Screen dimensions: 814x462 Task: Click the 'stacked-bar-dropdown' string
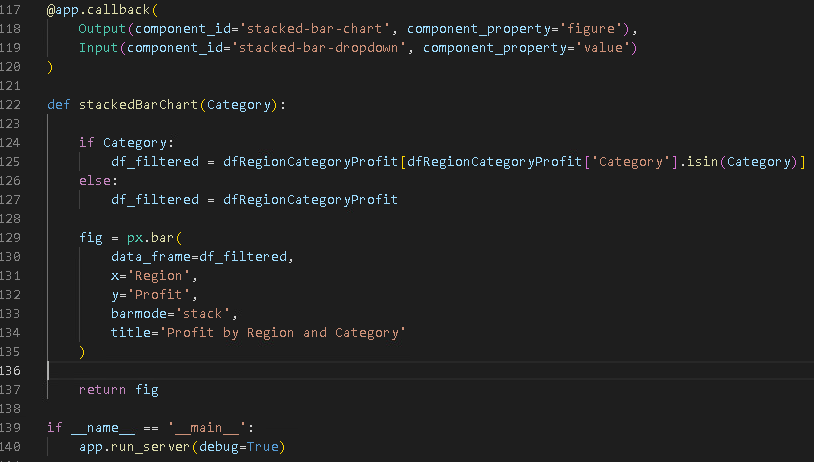pos(318,48)
